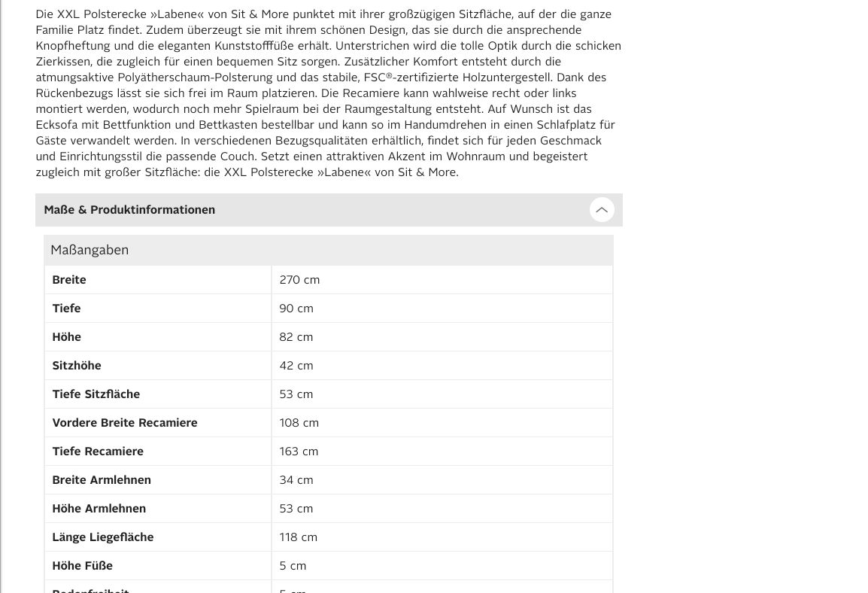Click the Vordere Breite Recamiere label
This screenshot has height=593, width=868.
point(125,423)
